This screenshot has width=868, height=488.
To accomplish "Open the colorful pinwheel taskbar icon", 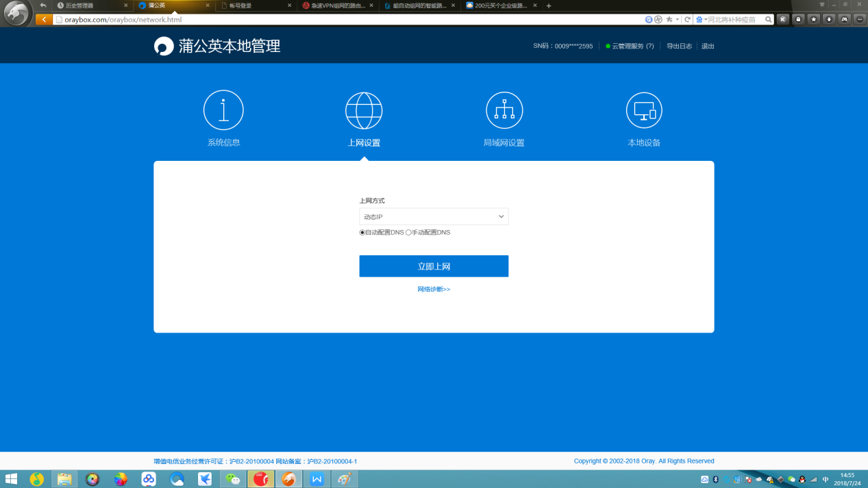I will [121, 479].
